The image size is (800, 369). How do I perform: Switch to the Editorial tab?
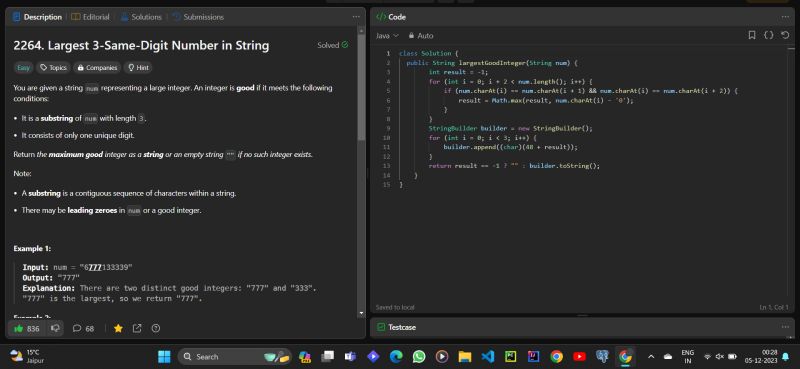coord(90,17)
